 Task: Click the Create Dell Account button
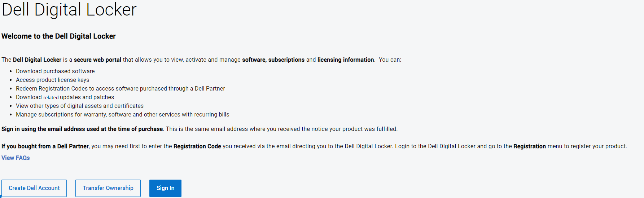click(x=34, y=188)
